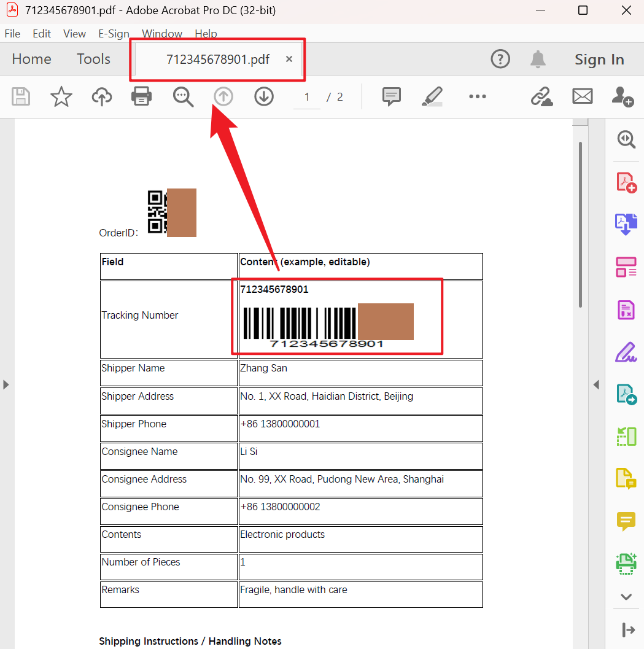Open the Create PDF sidebar tool

626,182
